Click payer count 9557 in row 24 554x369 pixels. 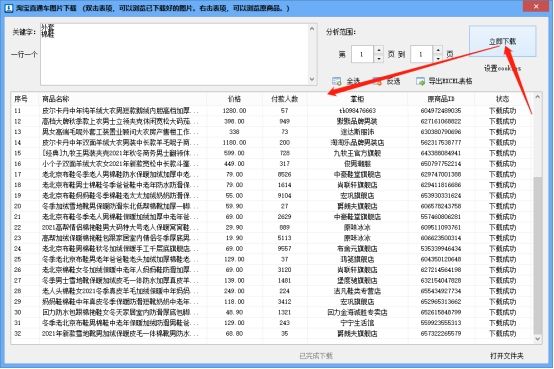point(284,248)
